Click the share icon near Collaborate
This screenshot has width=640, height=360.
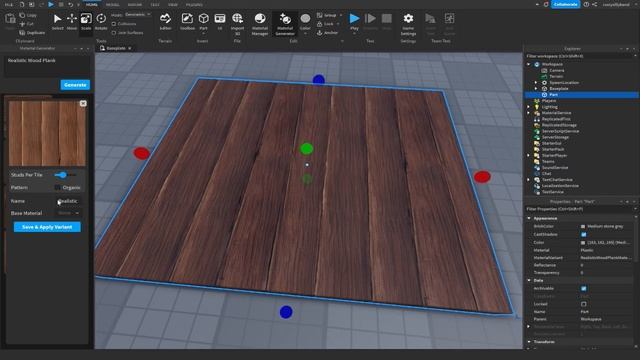(x=595, y=4)
